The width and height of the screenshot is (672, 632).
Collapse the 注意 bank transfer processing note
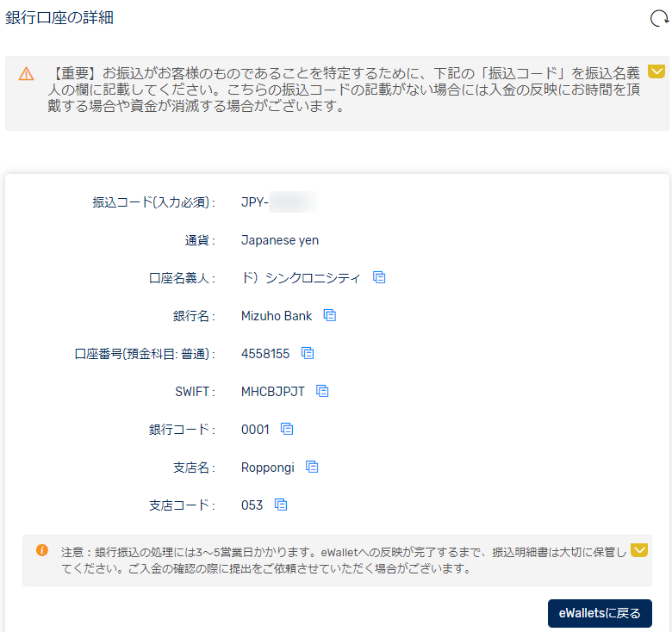tap(638, 549)
